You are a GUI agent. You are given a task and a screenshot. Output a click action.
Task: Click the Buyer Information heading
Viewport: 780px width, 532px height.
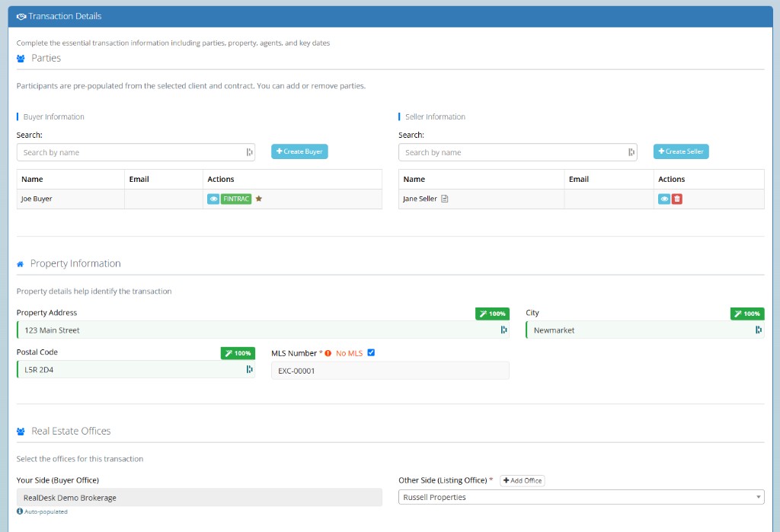coord(54,117)
